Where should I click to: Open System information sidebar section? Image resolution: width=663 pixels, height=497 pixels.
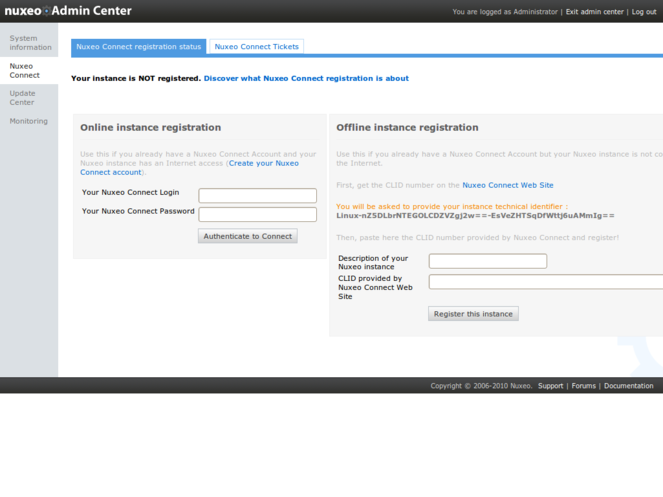click(x=30, y=43)
